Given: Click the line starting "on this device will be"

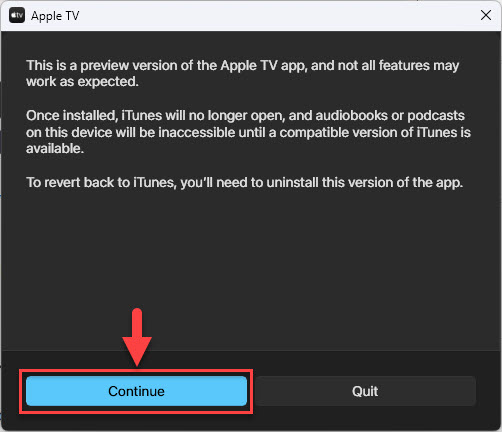Looking at the screenshot, I should pos(248,132).
